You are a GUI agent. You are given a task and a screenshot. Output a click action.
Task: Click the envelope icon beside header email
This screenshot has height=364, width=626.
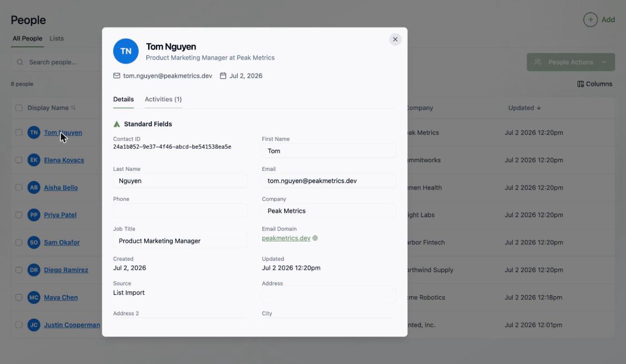[116, 76]
